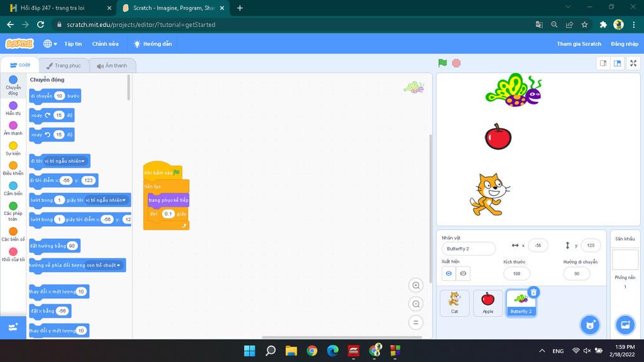
Task: Select Sự kiện block category
Action: (13, 148)
